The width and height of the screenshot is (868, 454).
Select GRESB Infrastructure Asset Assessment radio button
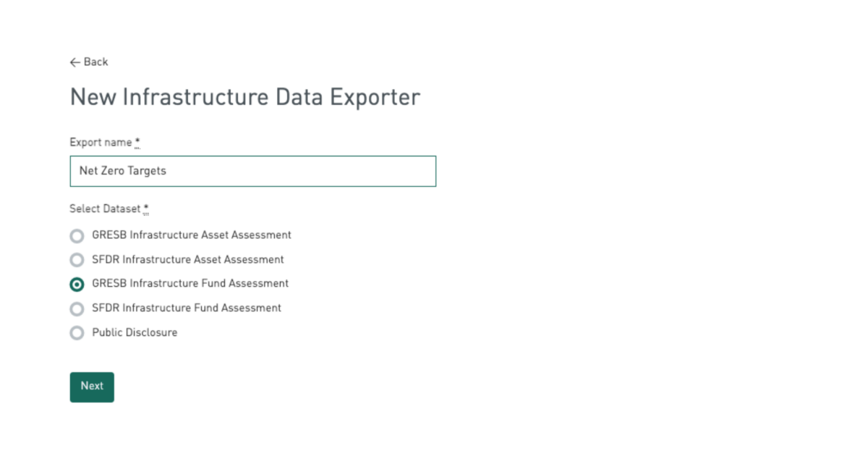pyautogui.click(x=77, y=236)
